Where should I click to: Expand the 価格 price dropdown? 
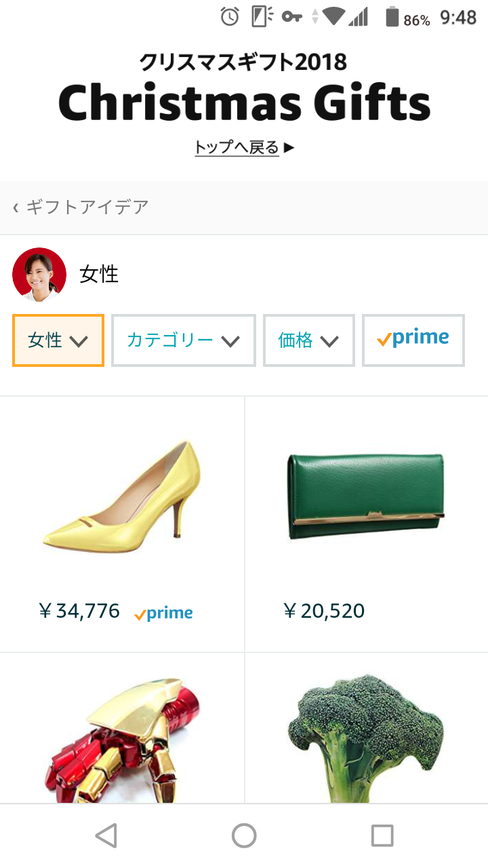coord(308,340)
